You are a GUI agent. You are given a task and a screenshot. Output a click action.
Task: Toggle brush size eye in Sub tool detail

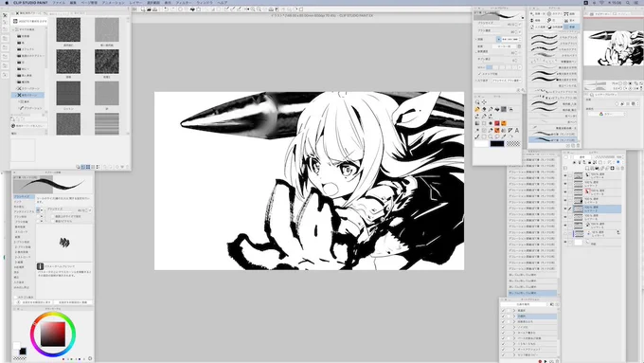39,210
